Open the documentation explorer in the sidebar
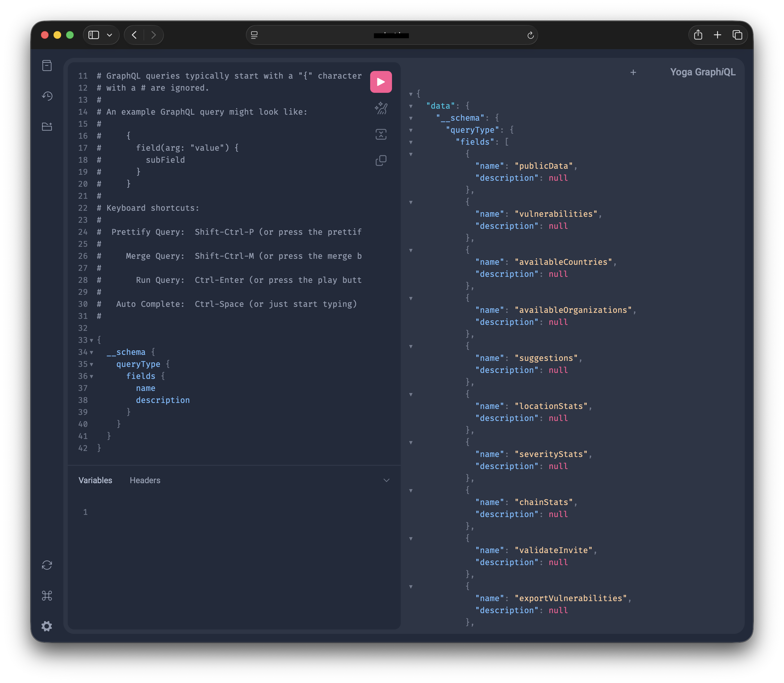 click(x=46, y=66)
